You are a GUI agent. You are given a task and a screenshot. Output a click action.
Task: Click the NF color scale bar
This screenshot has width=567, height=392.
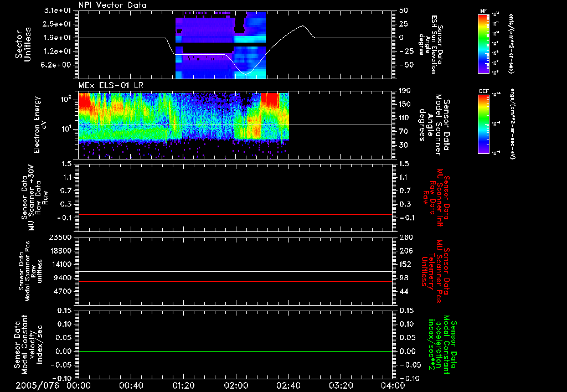[x=483, y=44]
